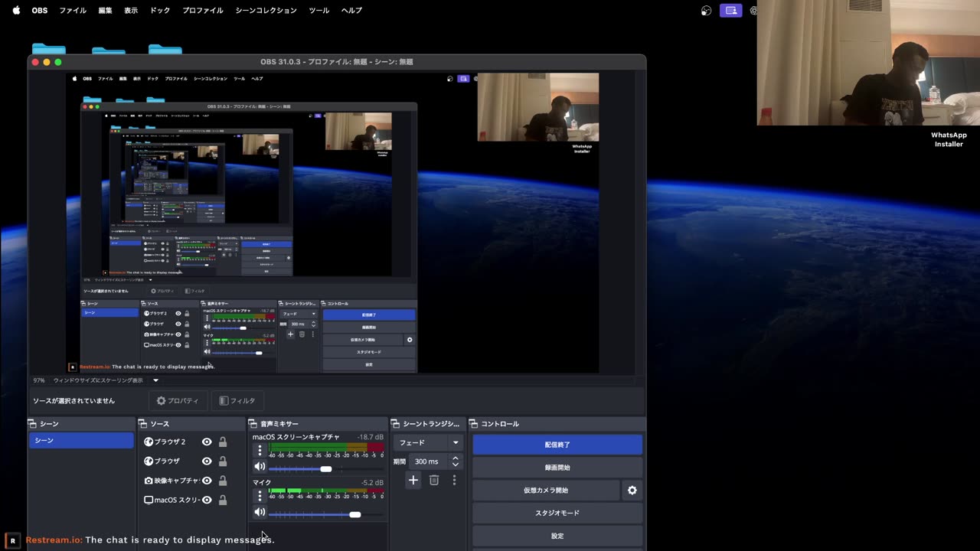This screenshot has height=551, width=980.
Task: Open the Apple menu
Action: click(16, 11)
